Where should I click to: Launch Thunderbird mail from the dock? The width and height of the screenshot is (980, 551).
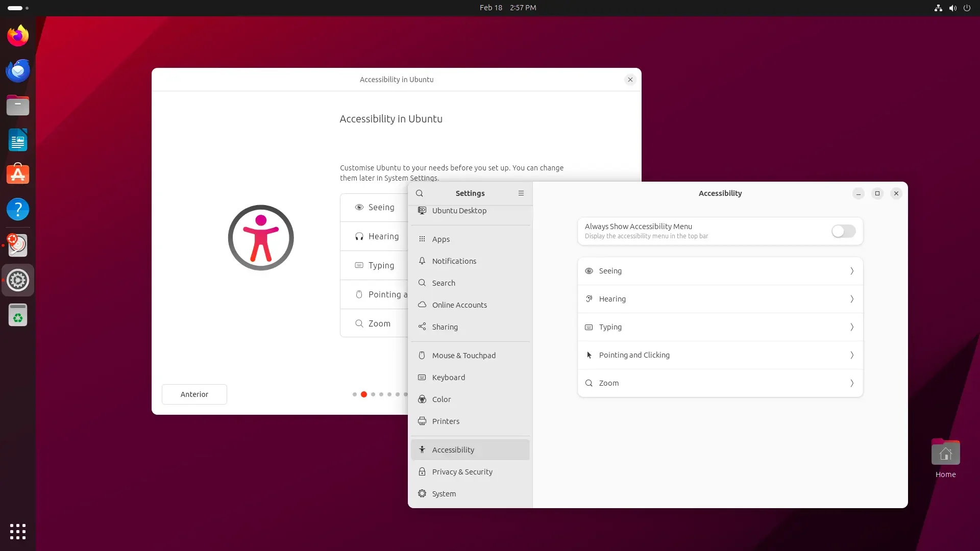(x=18, y=70)
